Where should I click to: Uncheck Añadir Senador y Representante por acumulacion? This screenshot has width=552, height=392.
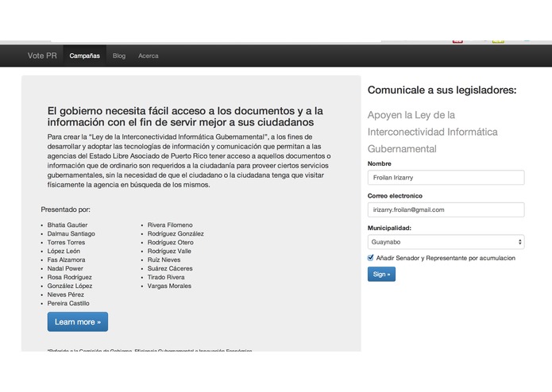(x=370, y=258)
